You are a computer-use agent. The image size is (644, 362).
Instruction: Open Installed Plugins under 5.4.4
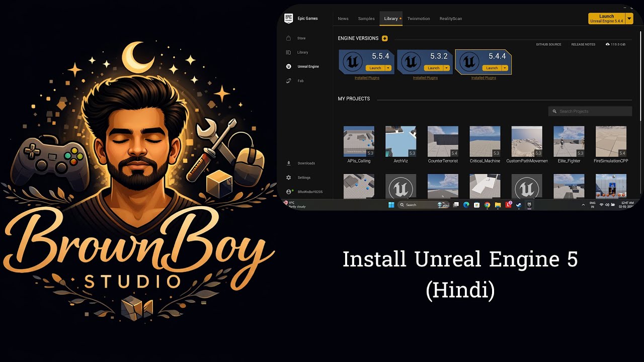tap(484, 78)
